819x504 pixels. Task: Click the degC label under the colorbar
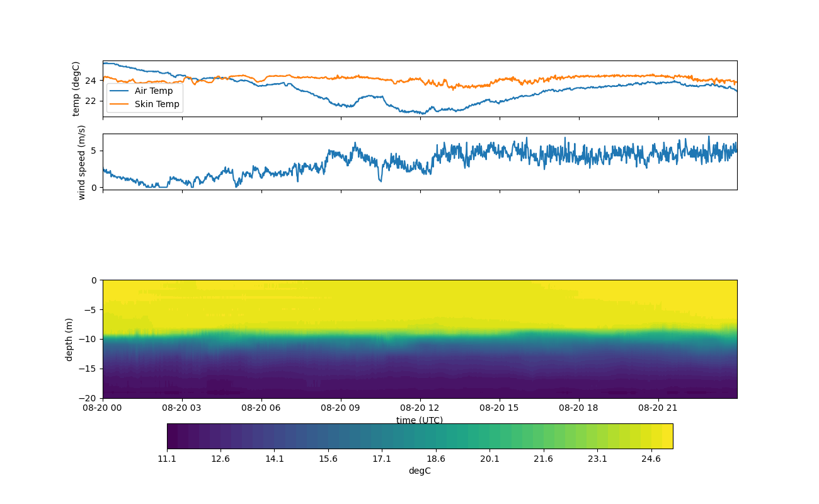pyautogui.click(x=420, y=471)
